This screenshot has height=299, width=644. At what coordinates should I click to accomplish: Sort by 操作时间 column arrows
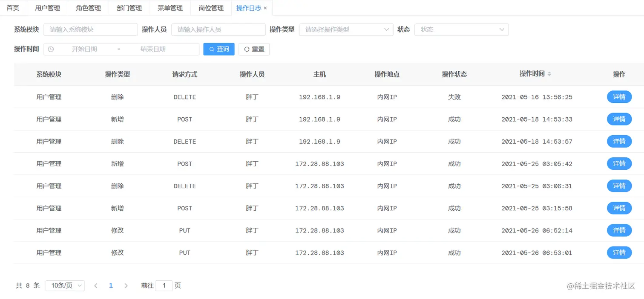[549, 74]
